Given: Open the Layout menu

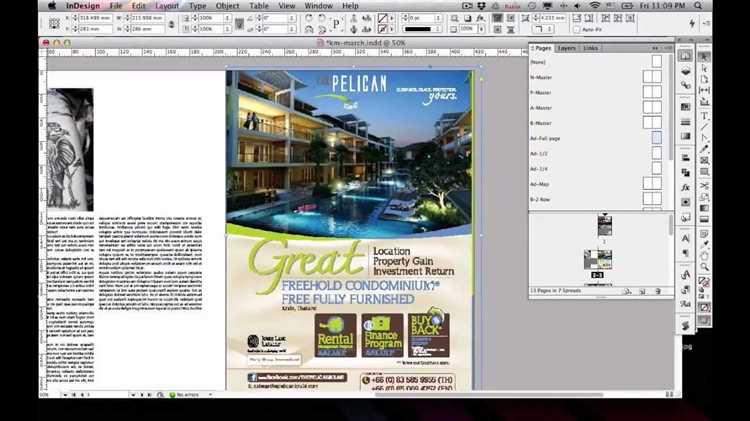Looking at the screenshot, I should pyautogui.click(x=167, y=6).
